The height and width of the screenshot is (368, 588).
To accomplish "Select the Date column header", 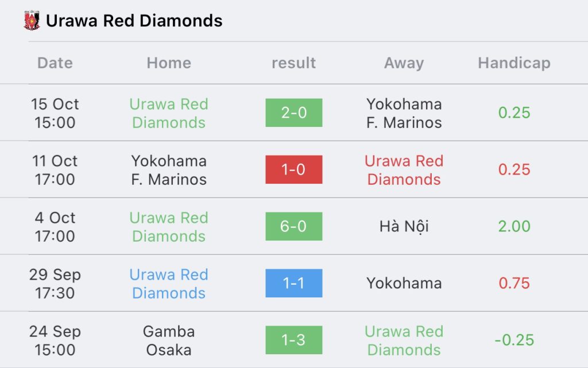I will point(55,63).
